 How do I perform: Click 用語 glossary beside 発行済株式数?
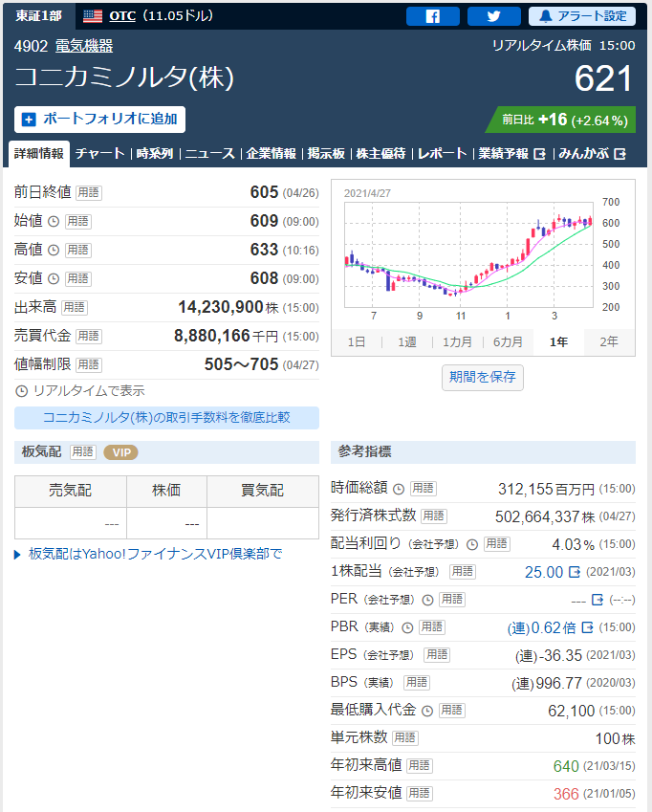coord(434,516)
